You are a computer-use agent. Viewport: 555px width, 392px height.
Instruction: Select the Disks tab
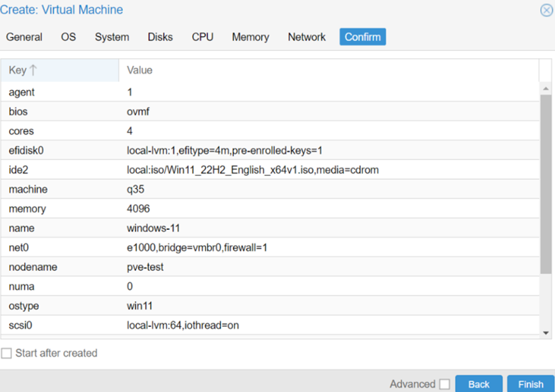pyautogui.click(x=160, y=37)
